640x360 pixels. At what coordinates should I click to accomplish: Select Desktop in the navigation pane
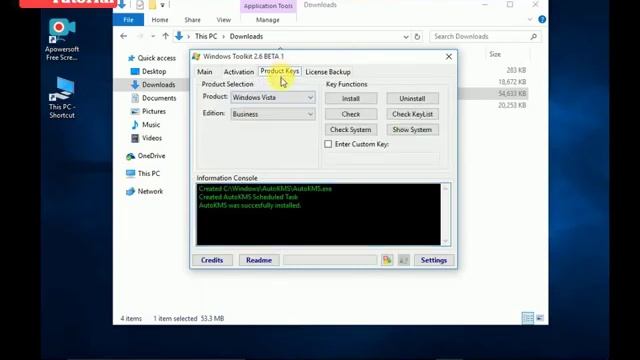tap(148, 71)
